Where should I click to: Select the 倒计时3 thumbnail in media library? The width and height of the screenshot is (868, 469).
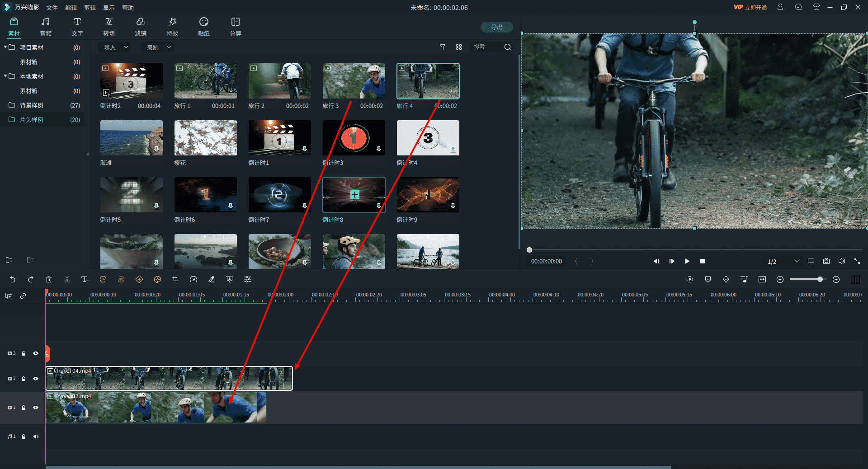354,138
